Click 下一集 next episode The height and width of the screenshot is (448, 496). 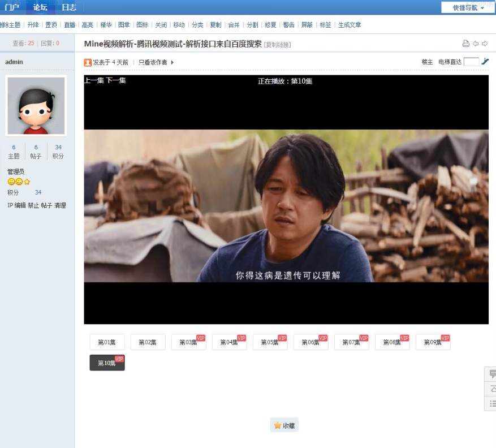(x=116, y=80)
